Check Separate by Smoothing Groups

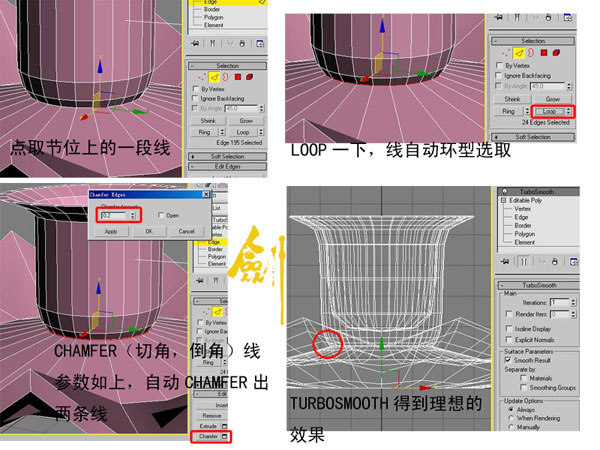point(523,388)
